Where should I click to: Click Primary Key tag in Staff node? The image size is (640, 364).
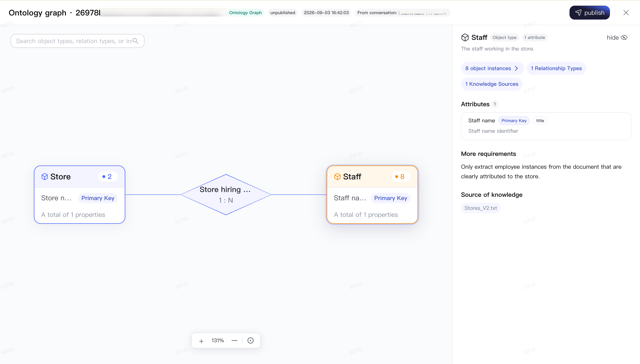390,198
